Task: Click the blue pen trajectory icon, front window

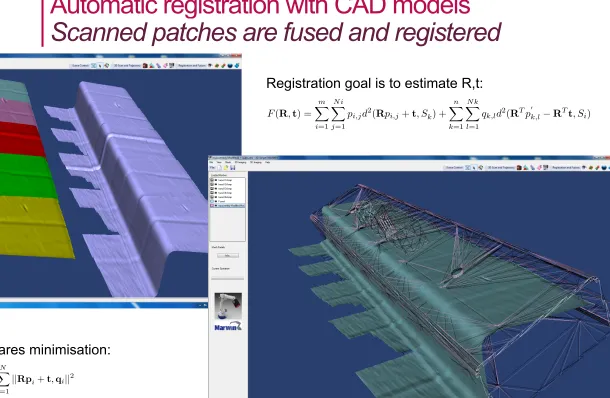Action: pyautogui.click(x=533, y=167)
